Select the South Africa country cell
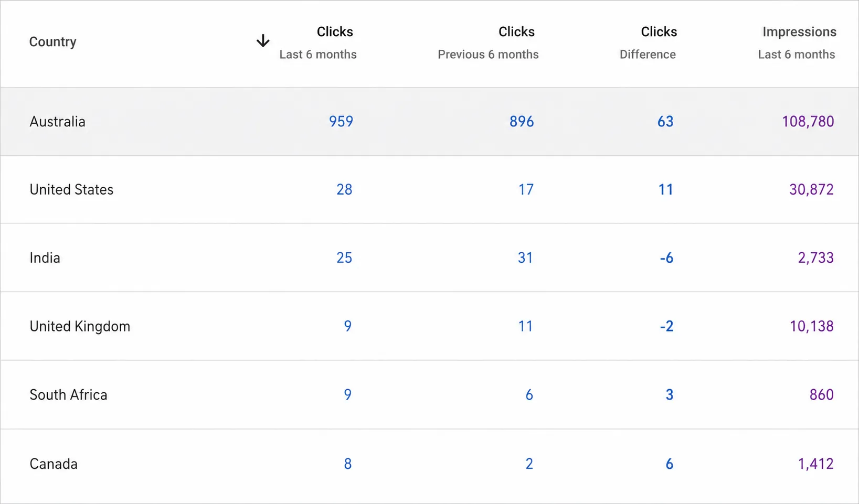 click(68, 395)
